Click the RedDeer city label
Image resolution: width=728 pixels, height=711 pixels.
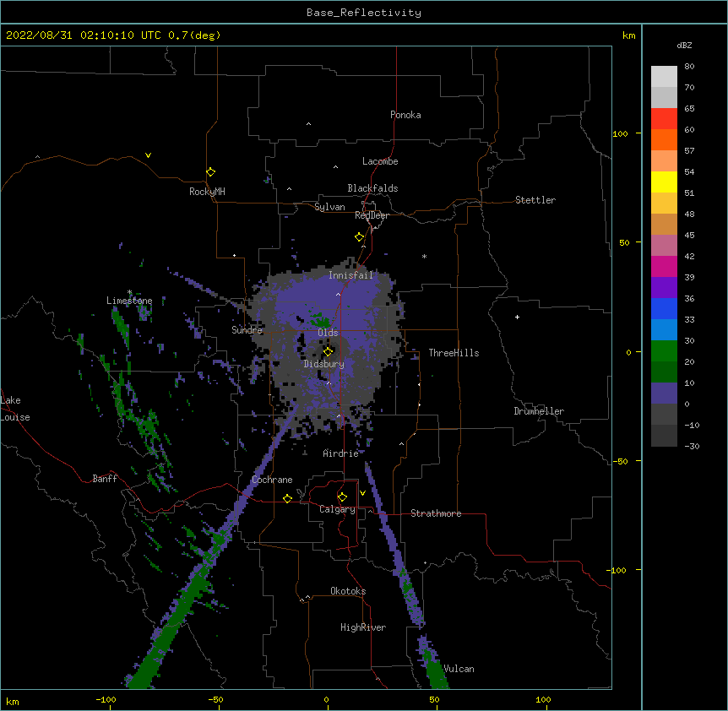coord(372,215)
